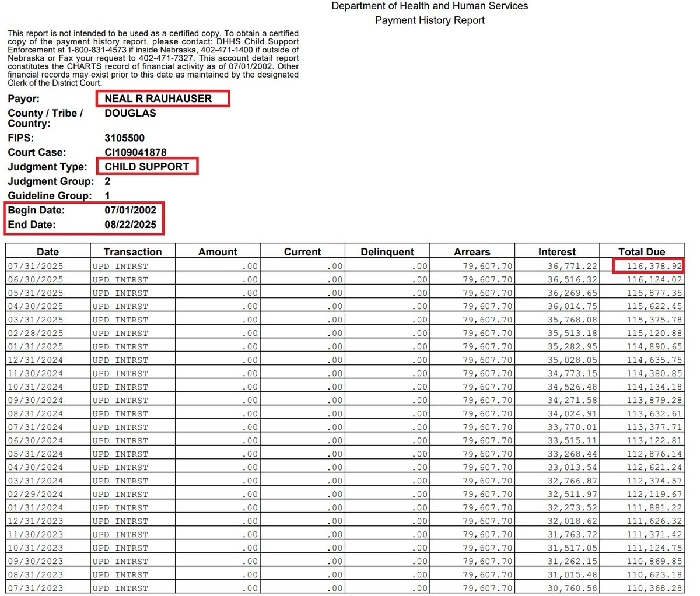Viewport: 700px width, 596px height.
Task: Select total due value 116,378.92
Action: tap(654, 266)
